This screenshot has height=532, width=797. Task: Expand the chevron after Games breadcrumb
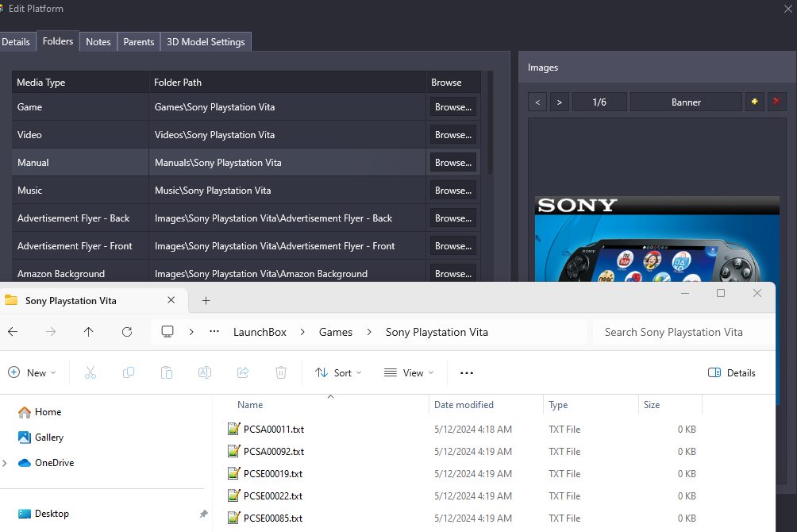click(369, 332)
